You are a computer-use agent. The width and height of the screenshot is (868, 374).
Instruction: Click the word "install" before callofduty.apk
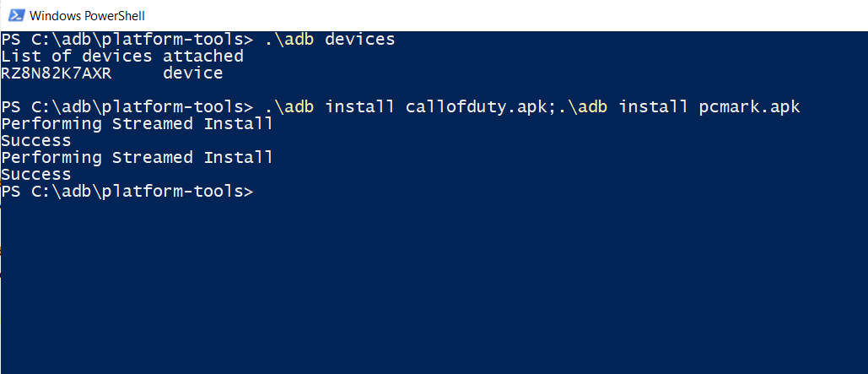coord(360,107)
